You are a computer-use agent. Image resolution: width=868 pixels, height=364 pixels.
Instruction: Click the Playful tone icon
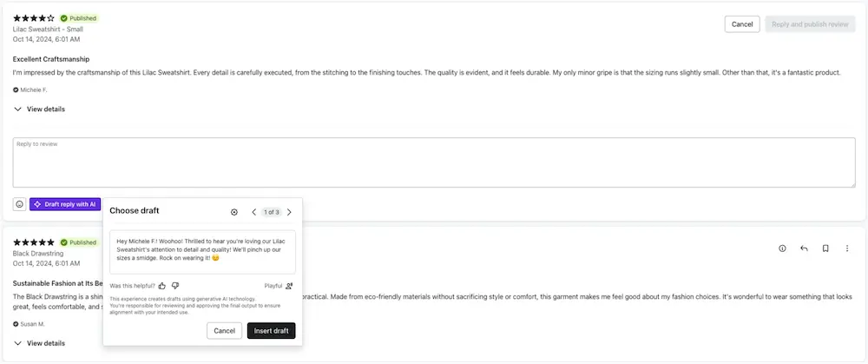[289, 286]
